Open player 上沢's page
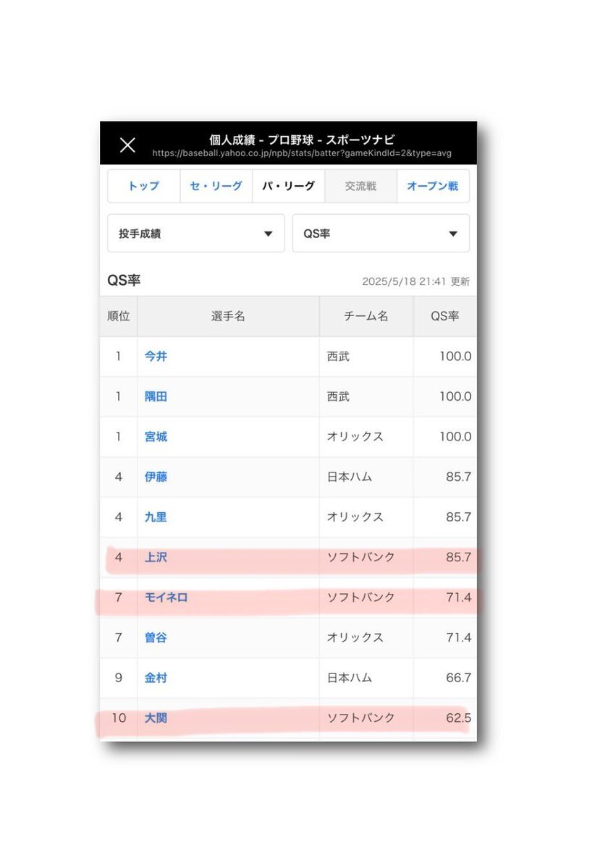 pos(156,558)
